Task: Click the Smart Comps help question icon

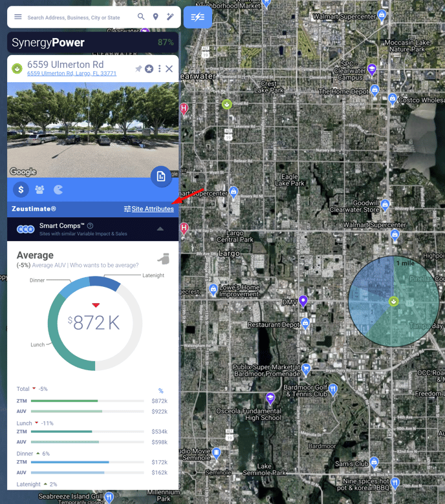Action: [x=91, y=226]
